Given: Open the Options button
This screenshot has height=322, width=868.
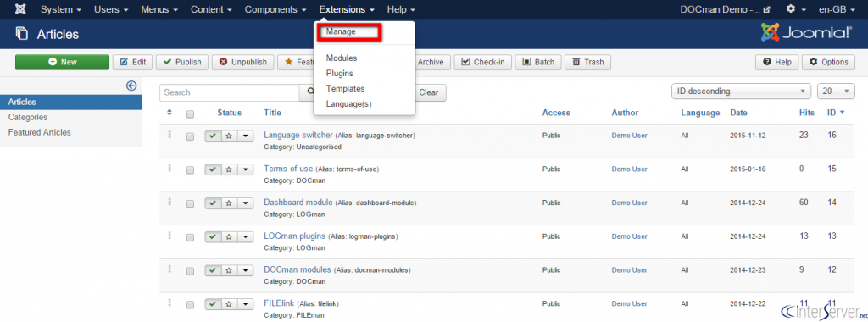Looking at the screenshot, I should [829, 62].
